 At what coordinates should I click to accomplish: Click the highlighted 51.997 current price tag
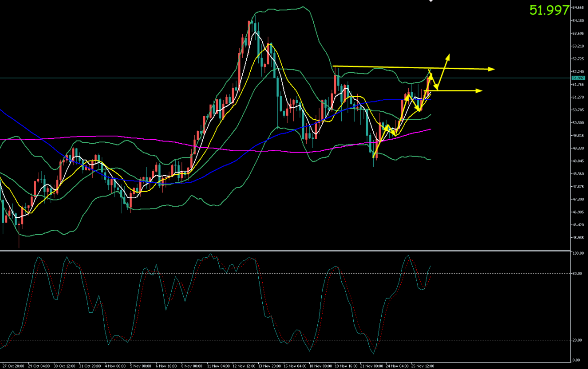pos(577,78)
